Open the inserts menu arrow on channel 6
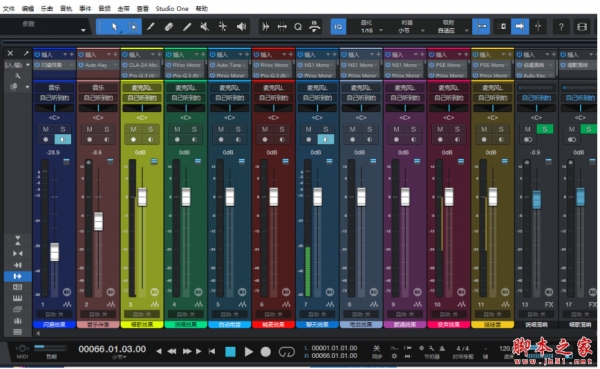600x369 pixels. pos(284,55)
